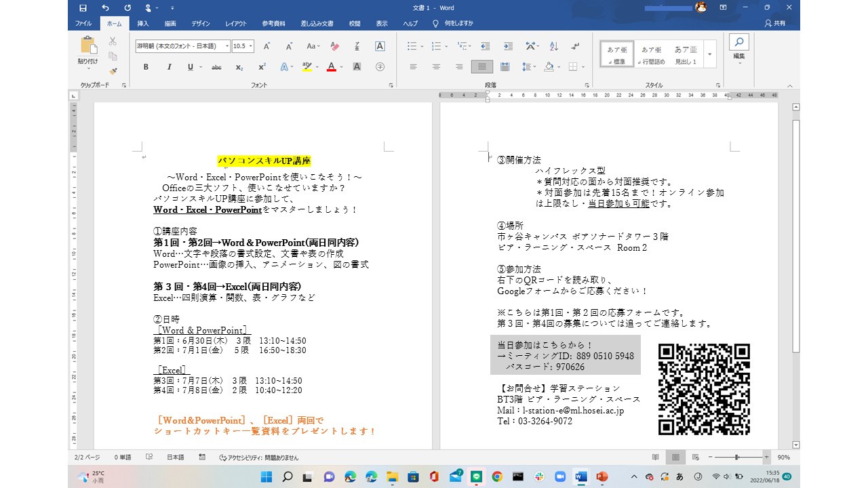Increase font size with the larger A icon

pyautogui.click(x=267, y=46)
